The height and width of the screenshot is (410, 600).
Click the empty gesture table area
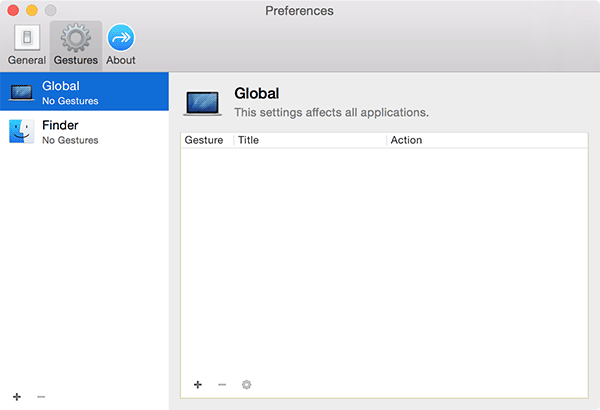[384, 260]
